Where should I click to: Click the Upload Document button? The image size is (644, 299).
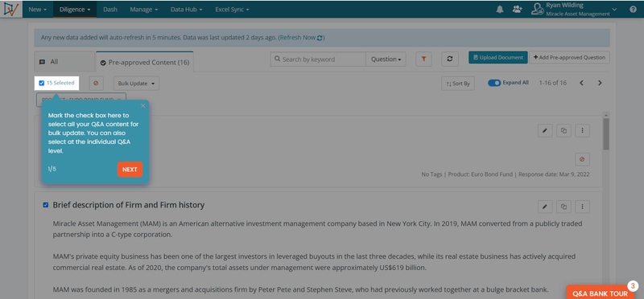point(497,57)
